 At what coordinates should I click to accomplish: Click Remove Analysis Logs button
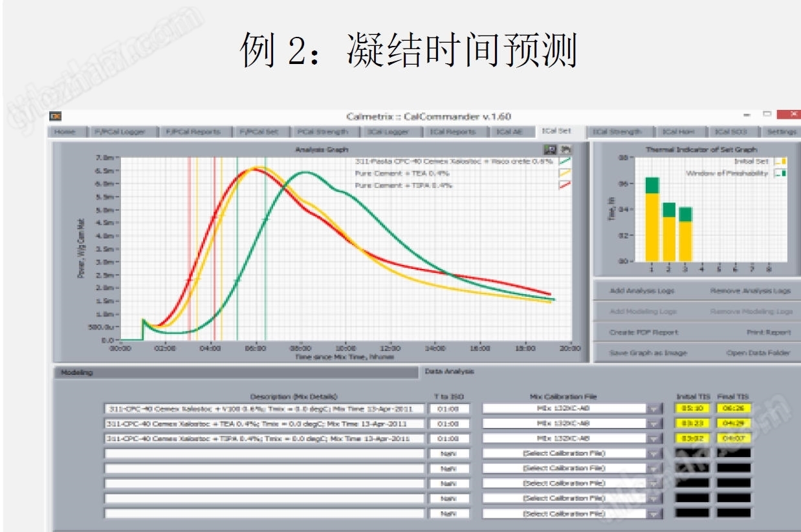750,291
